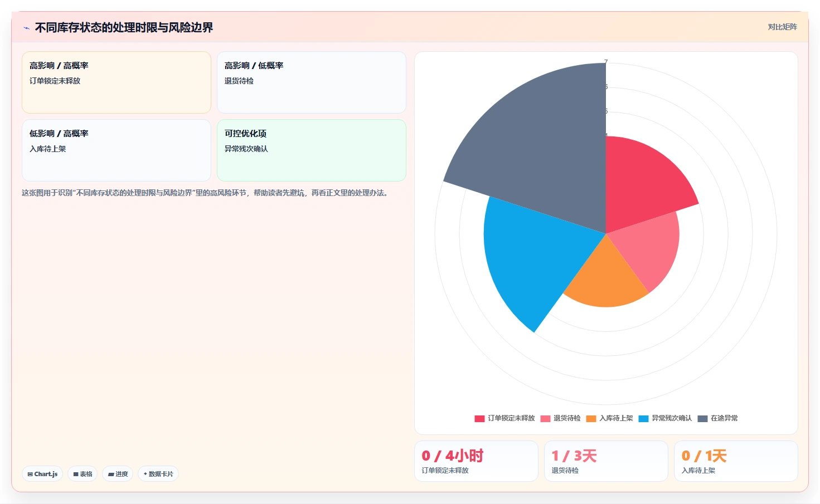Click the 异常残次确认 text in the green card

(246, 149)
